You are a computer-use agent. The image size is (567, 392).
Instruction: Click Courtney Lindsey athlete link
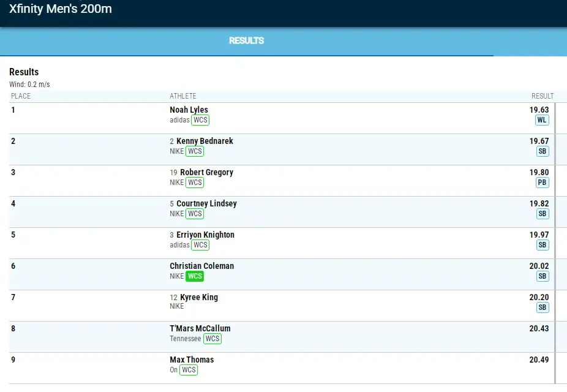[206, 204]
